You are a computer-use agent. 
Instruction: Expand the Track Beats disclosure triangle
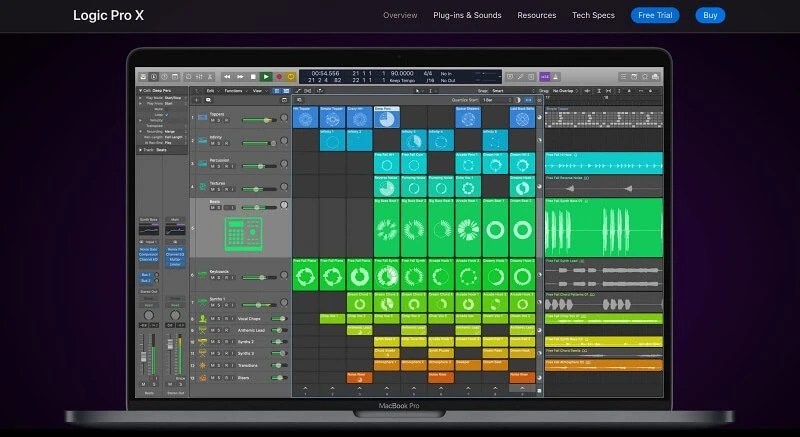(x=140, y=150)
